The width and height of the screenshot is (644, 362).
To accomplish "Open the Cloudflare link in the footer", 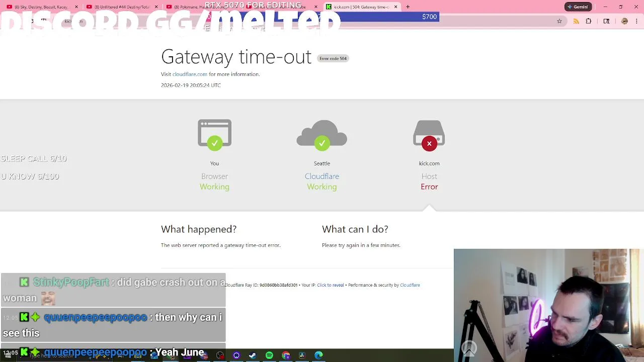I will (x=410, y=285).
